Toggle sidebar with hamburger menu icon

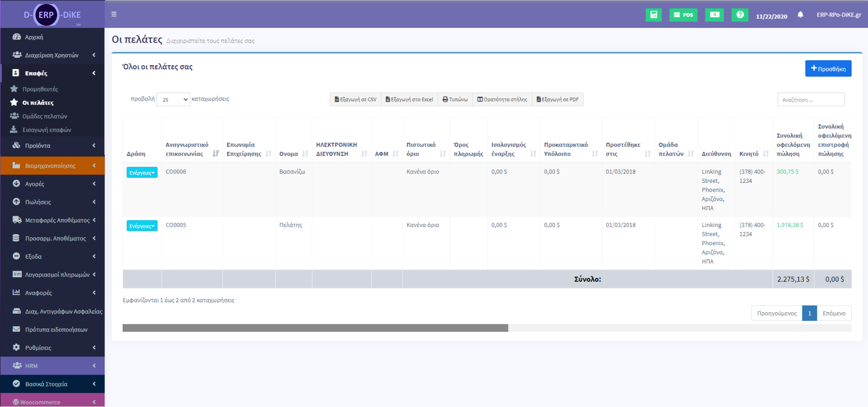(x=114, y=14)
